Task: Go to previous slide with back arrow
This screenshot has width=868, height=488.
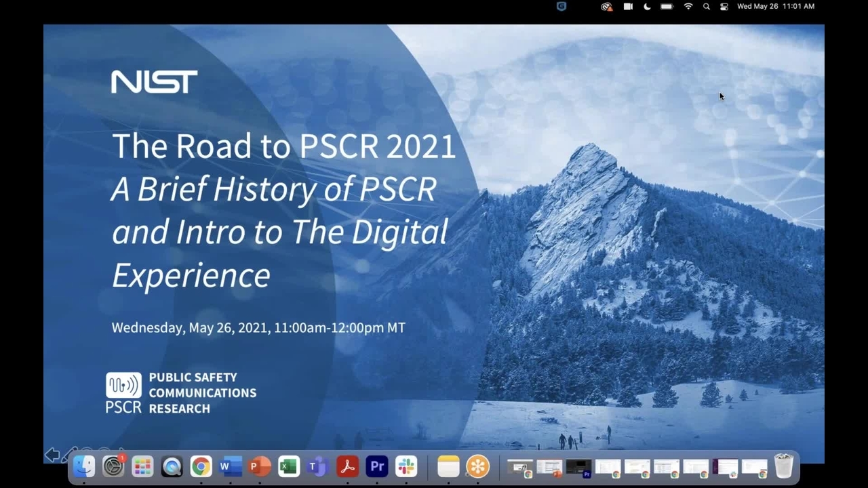Action: click(x=52, y=455)
